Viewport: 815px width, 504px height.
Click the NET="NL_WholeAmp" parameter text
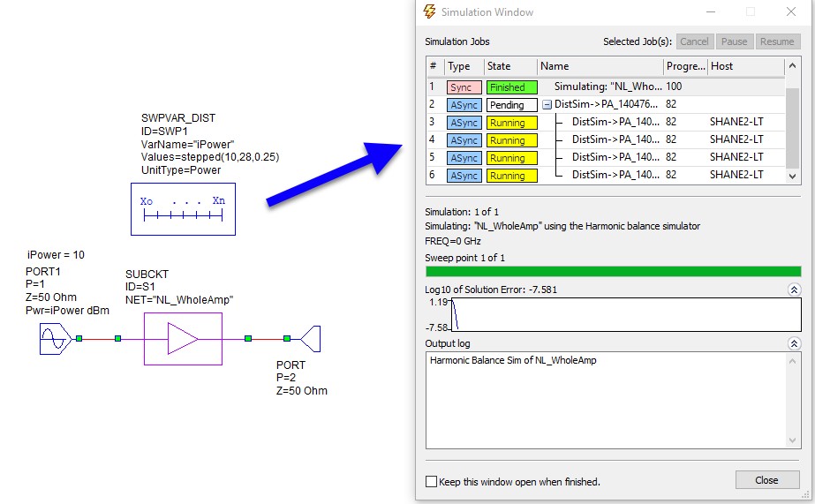179,300
